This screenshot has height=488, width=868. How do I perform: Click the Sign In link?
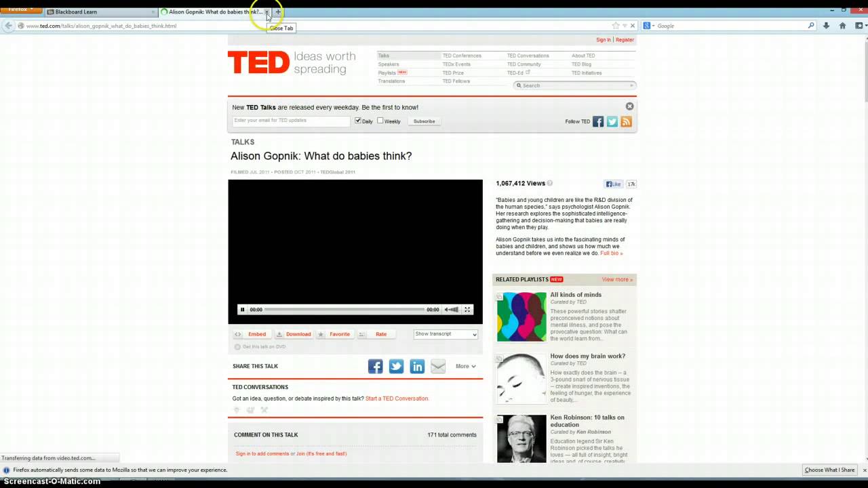pyautogui.click(x=604, y=40)
